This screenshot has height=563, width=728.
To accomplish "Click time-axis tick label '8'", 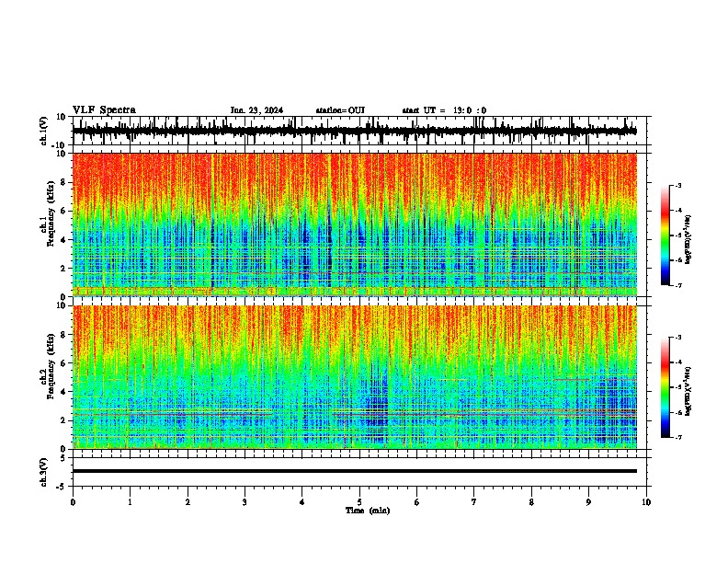I will [x=531, y=502].
